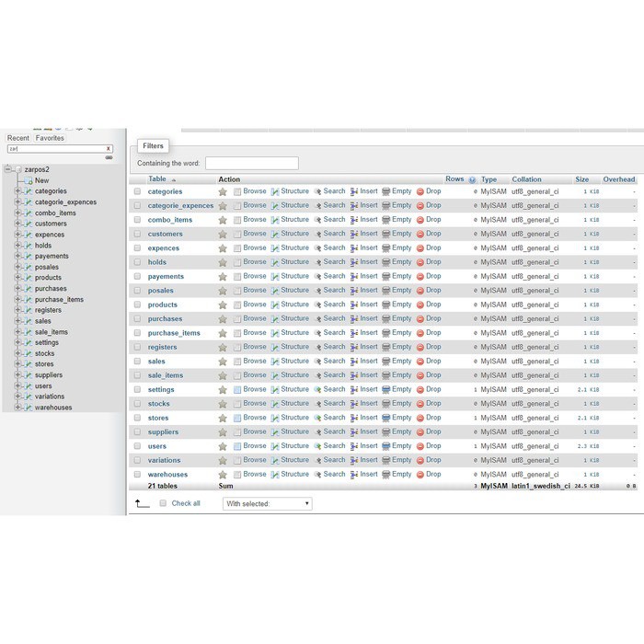This screenshot has height=644, width=644.
Task: Sort by the Size column header
Action: pos(582,179)
